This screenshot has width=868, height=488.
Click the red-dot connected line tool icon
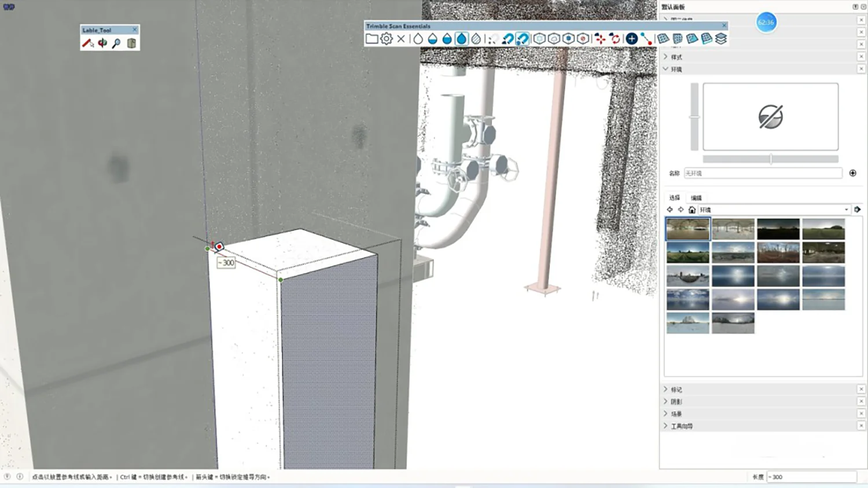click(646, 39)
